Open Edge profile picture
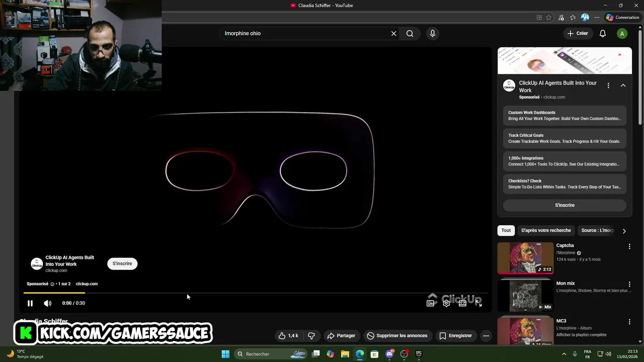Viewport: 644px width, 362px height. [x=585, y=18]
